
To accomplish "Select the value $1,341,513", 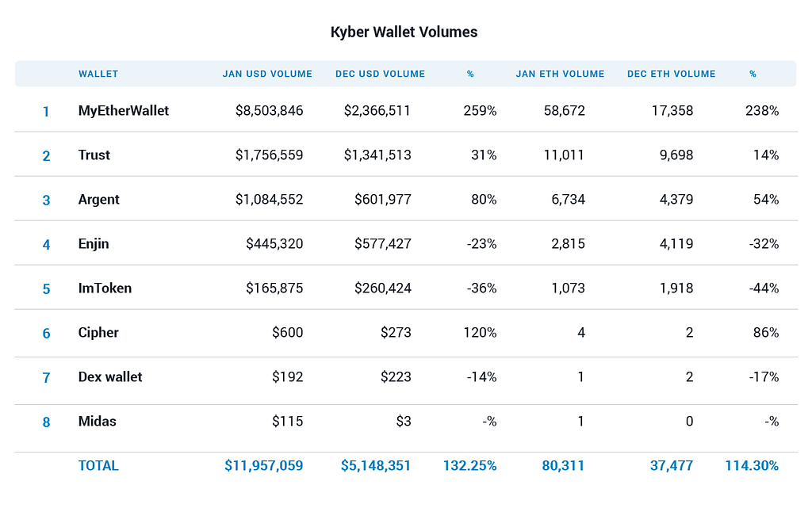I will click(377, 155).
